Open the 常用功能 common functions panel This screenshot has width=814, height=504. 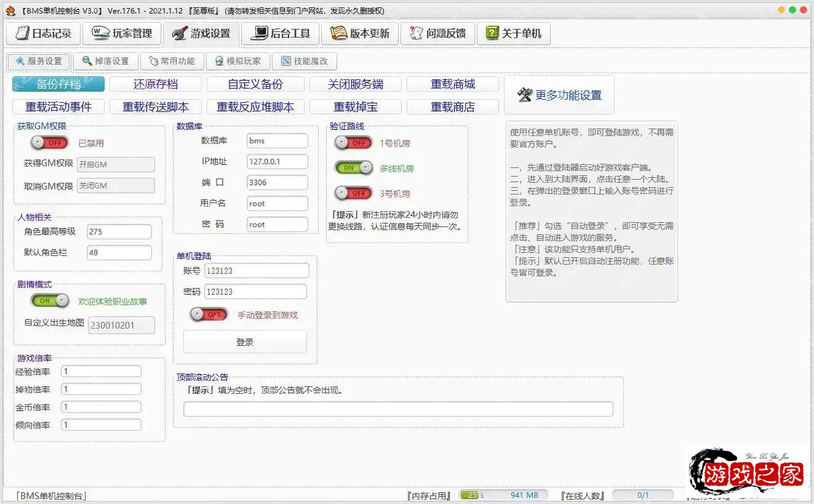pos(172,61)
